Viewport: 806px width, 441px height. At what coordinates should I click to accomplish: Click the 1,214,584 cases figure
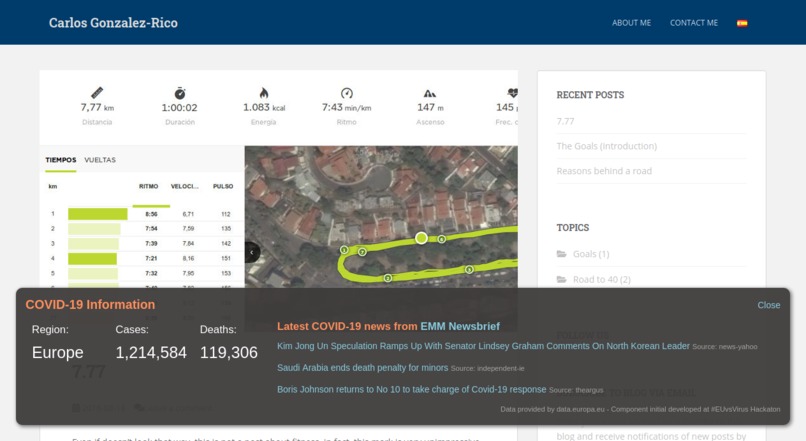(151, 353)
